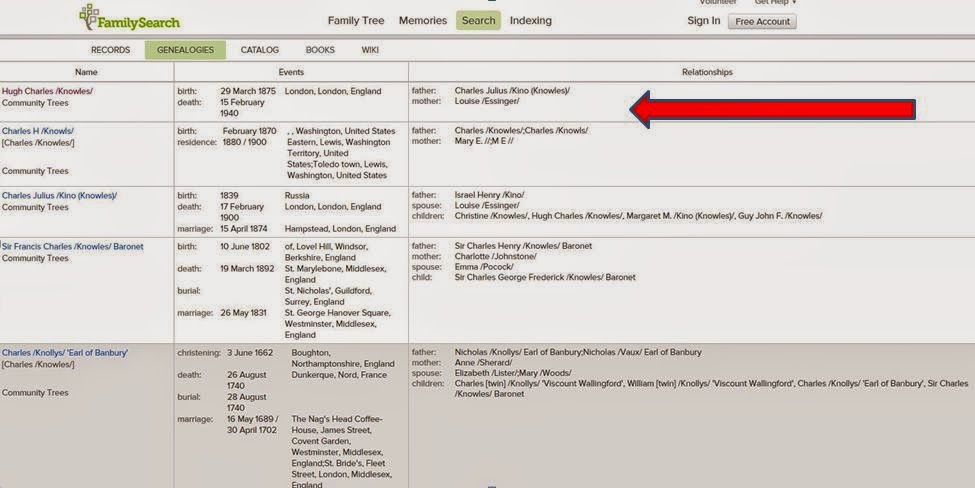The height and width of the screenshot is (488, 975).
Task: Open Charles Julius /Kino (Knowles)/ record
Action: pyautogui.click(x=60, y=196)
